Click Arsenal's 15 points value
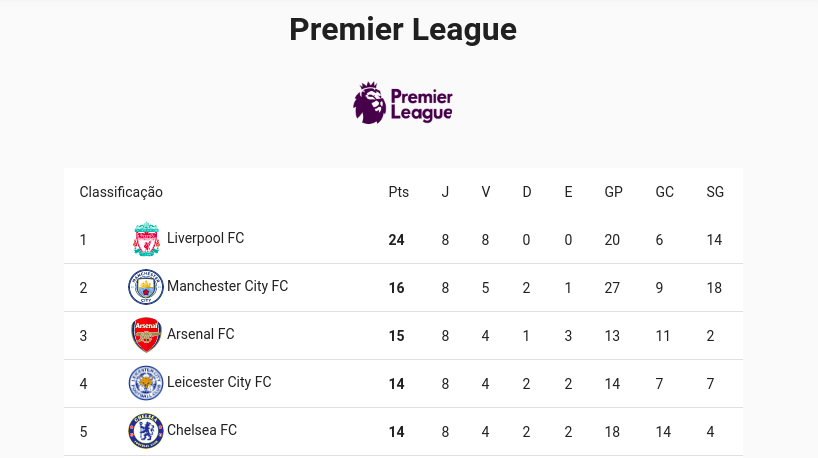 click(396, 336)
